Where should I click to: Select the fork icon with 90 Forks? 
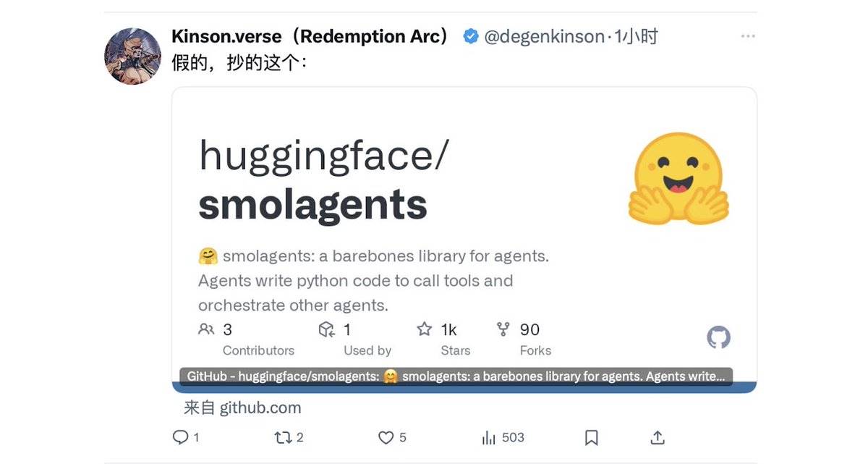pos(503,329)
